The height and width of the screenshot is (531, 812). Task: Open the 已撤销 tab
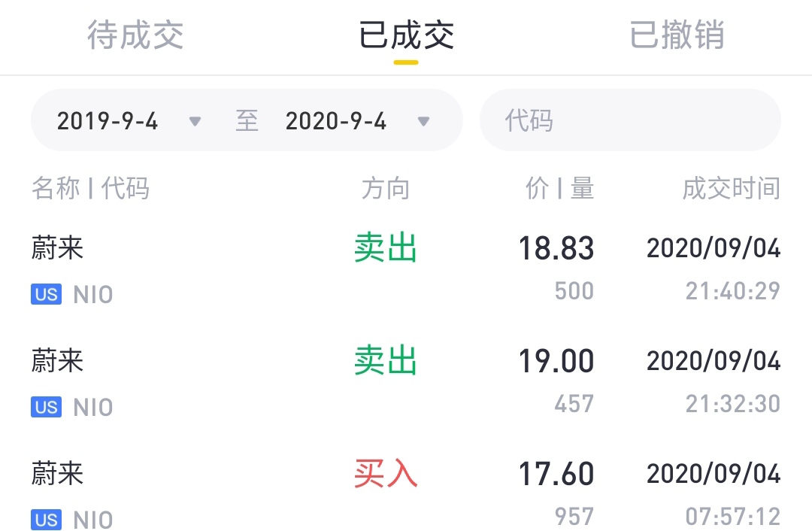point(677,35)
